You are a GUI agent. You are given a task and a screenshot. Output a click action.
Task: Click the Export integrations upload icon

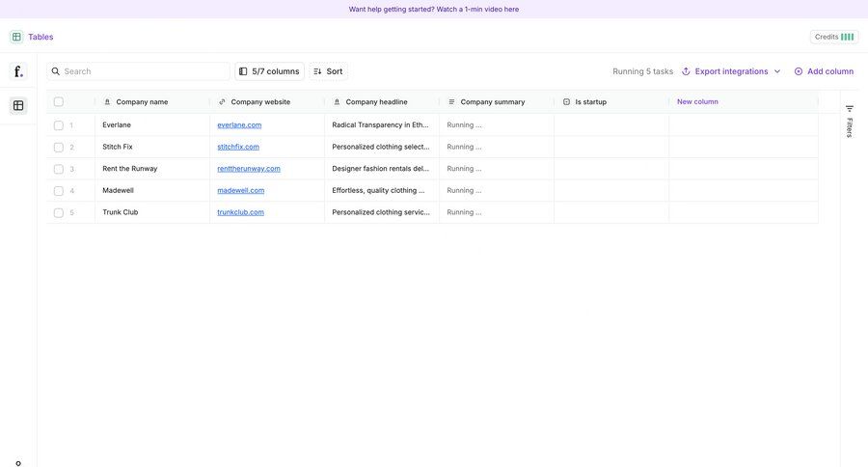686,71
